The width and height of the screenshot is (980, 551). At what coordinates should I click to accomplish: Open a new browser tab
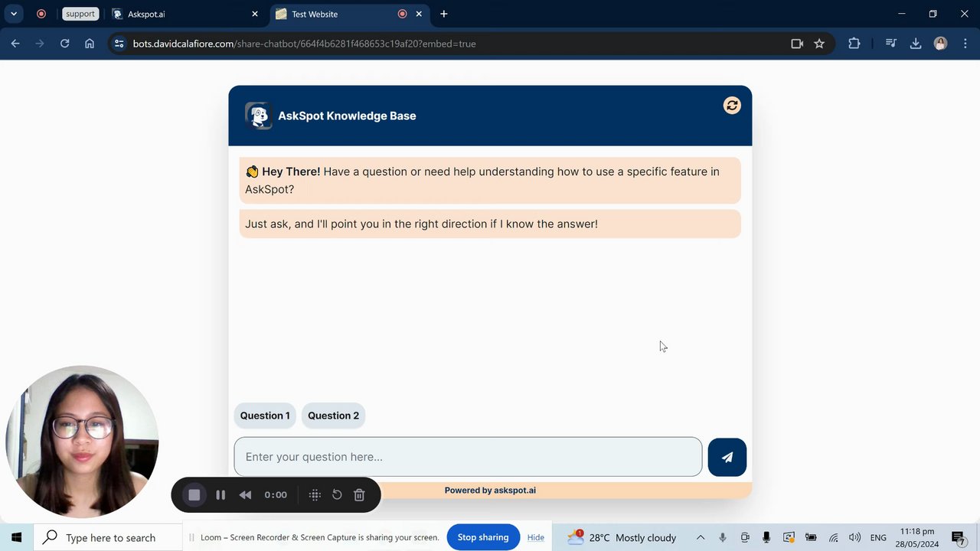point(444,14)
